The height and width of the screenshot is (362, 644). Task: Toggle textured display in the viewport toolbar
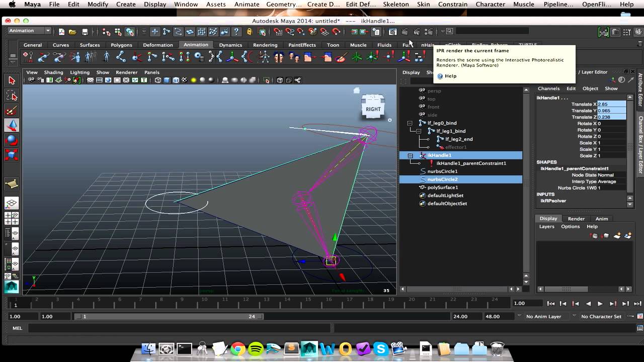tap(183, 80)
